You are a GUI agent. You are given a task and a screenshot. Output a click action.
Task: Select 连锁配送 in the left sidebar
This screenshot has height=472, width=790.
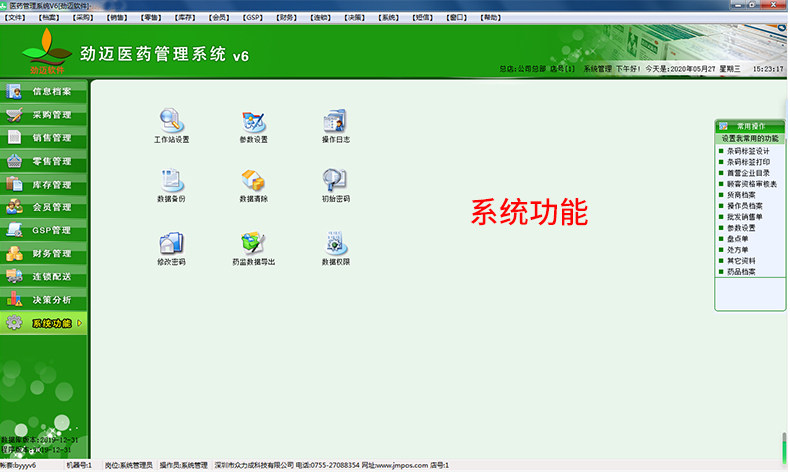pyautogui.click(x=43, y=277)
